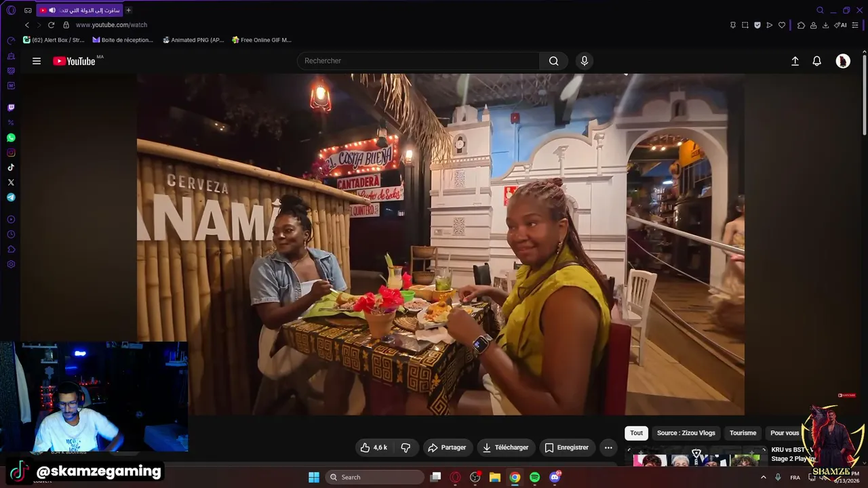Search tabs with the top magnifier icon

point(821,10)
